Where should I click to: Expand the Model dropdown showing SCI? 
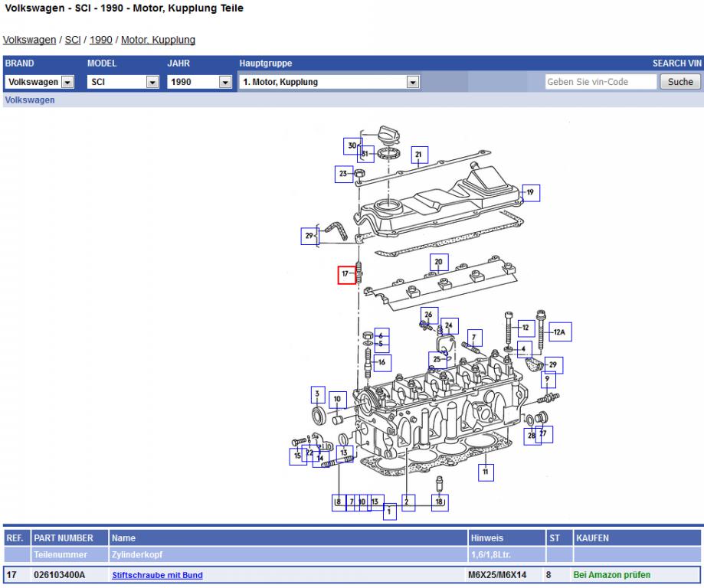point(123,82)
